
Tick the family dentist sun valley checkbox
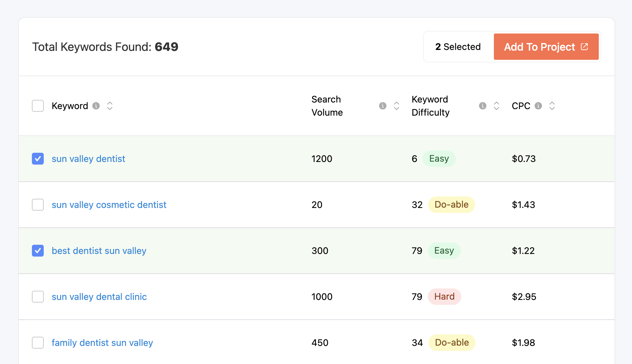[38, 343]
